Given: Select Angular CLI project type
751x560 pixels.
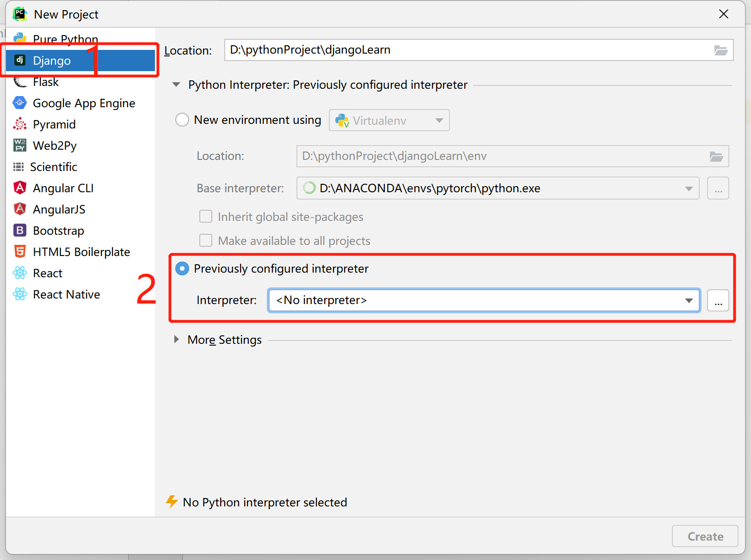Looking at the screenshot, I should point(80,188).
